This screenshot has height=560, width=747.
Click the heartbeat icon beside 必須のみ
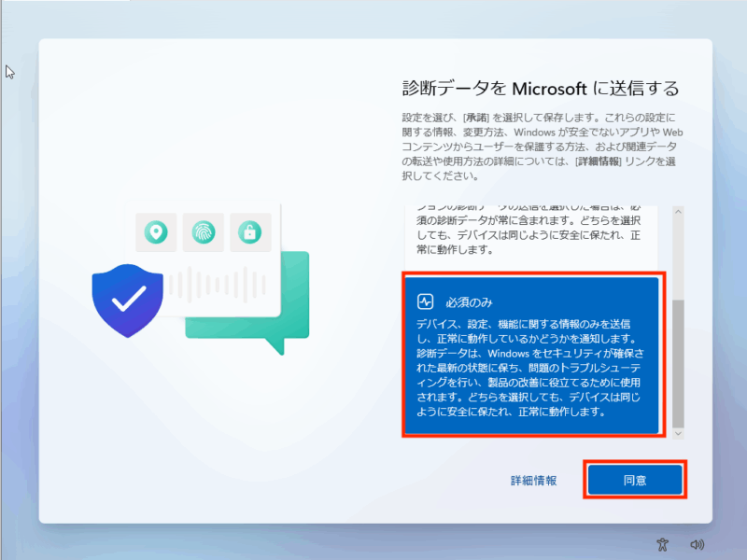[425, 301]
